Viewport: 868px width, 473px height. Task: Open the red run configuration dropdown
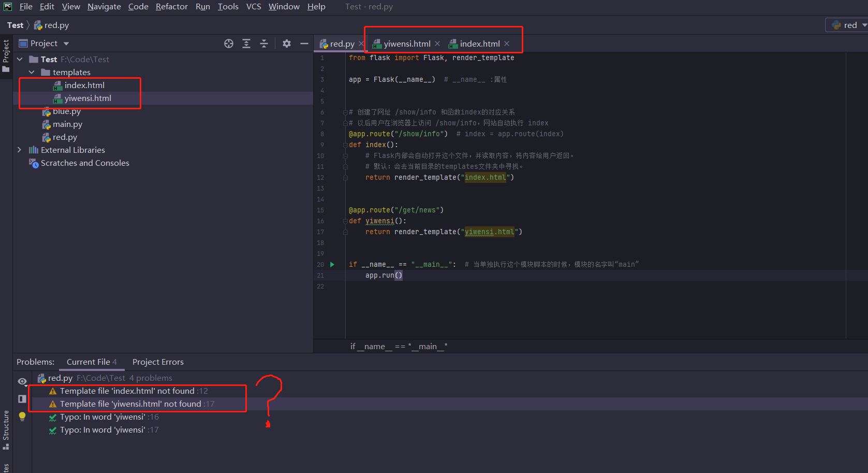[x=848, y=25]
